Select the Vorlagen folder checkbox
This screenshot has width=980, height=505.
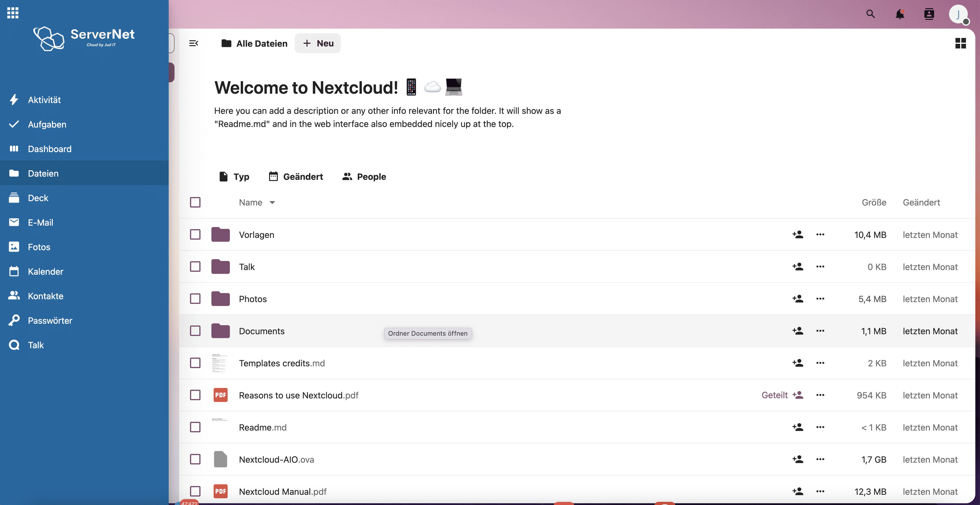(x=195, y=234)
